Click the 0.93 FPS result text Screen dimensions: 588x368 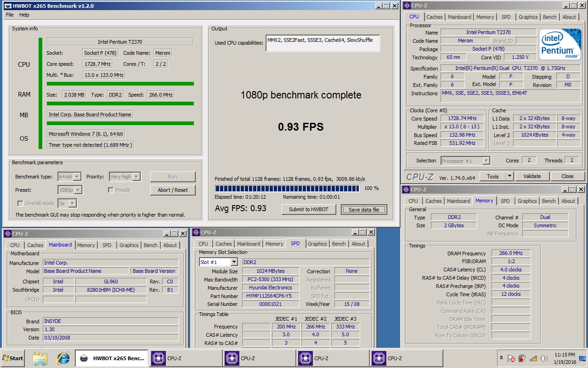(300, 126)
